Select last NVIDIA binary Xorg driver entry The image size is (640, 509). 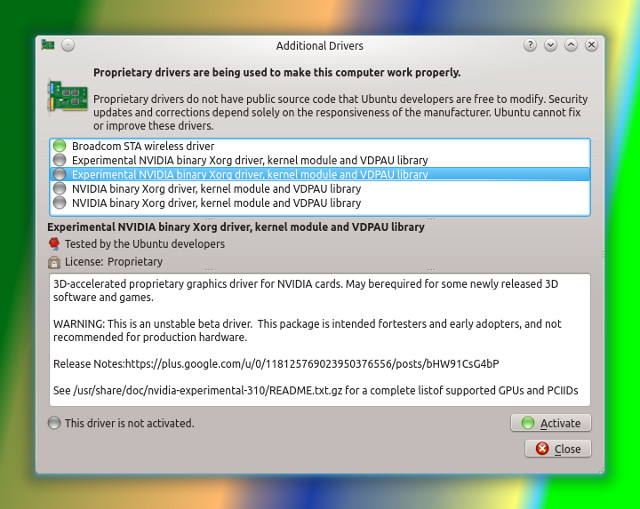click(320, 203)
